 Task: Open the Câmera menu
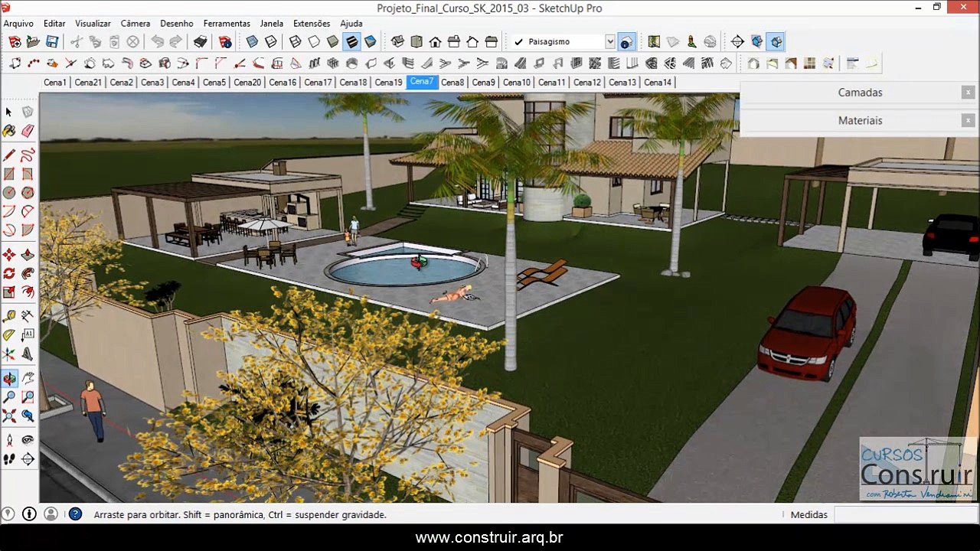pos(136,24)
